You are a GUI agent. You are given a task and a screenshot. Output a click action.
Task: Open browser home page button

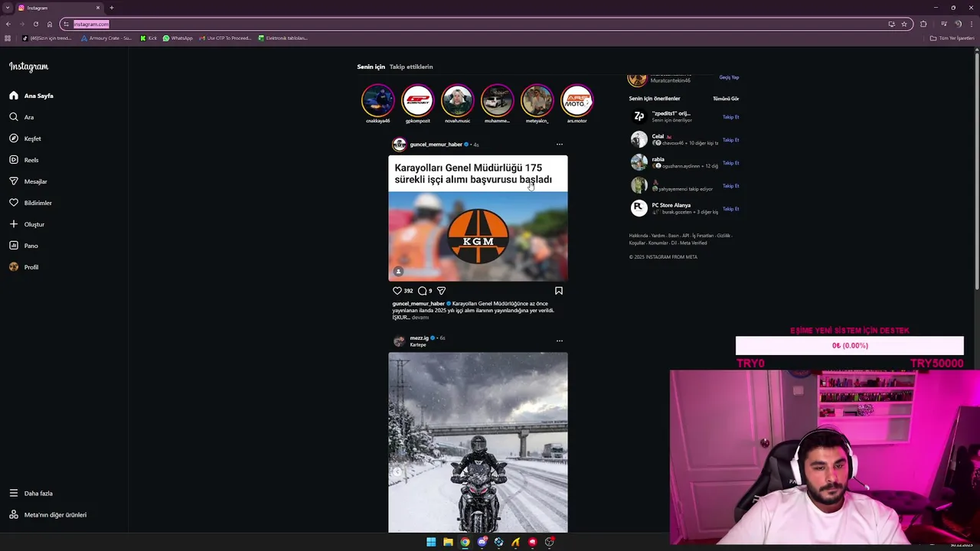(x=50, y=24)
